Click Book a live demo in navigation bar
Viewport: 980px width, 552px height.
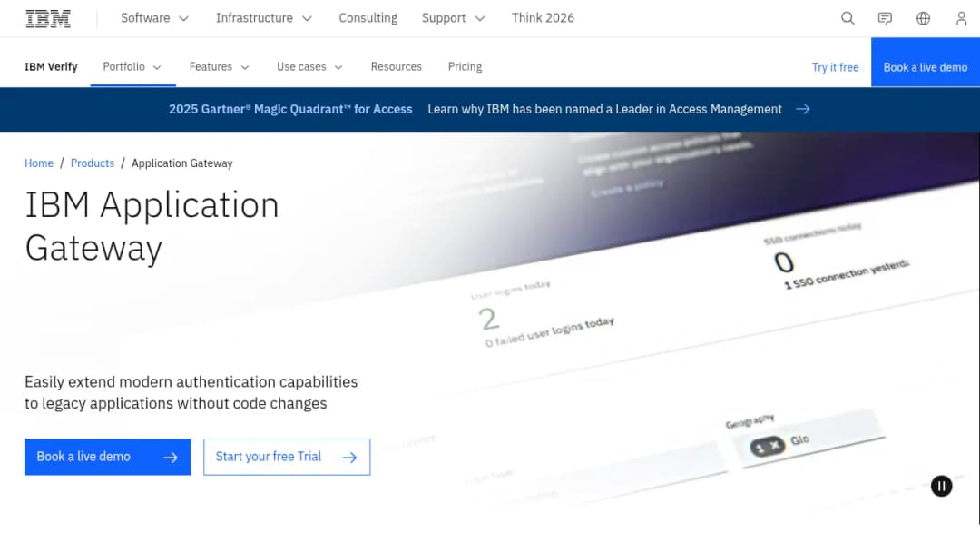pos(925,62)
